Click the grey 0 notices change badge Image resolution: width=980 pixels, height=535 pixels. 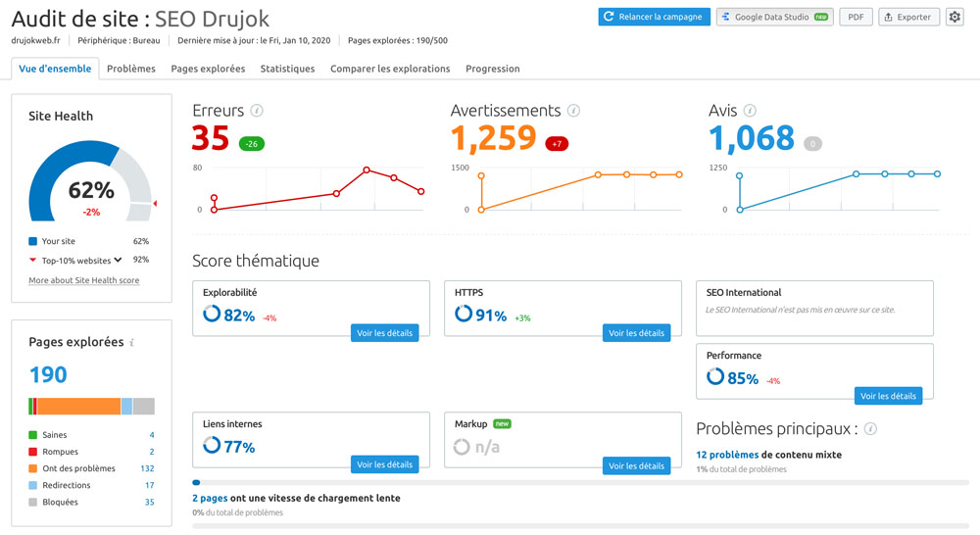[812, 144]
